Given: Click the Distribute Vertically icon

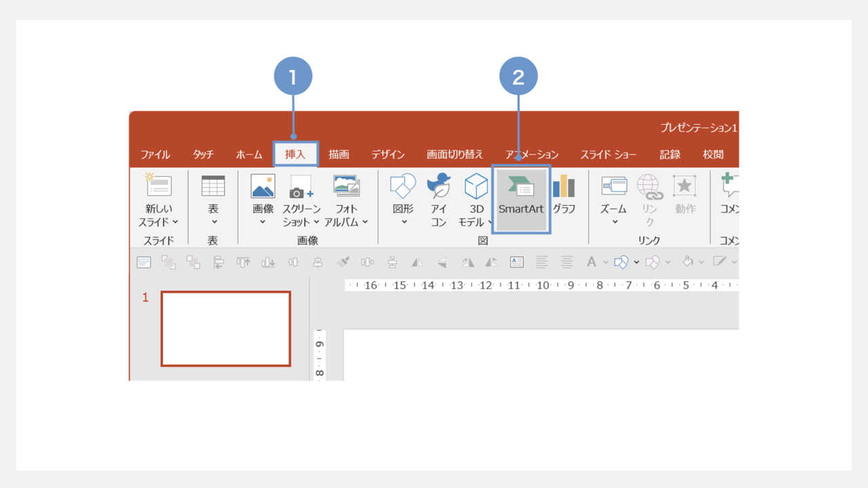Looking at the screenshot, I should coord(392,262).
